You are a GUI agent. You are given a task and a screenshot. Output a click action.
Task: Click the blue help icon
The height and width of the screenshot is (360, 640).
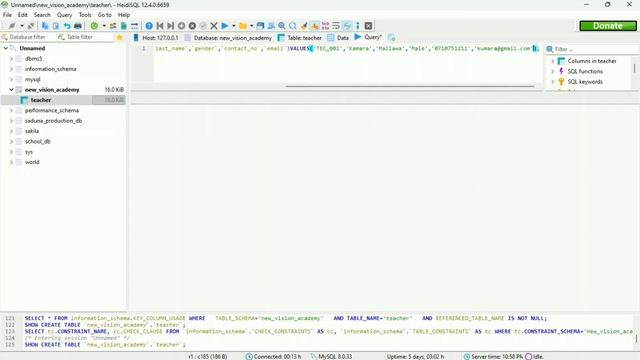pyautogui.click(x=149, y=26)
